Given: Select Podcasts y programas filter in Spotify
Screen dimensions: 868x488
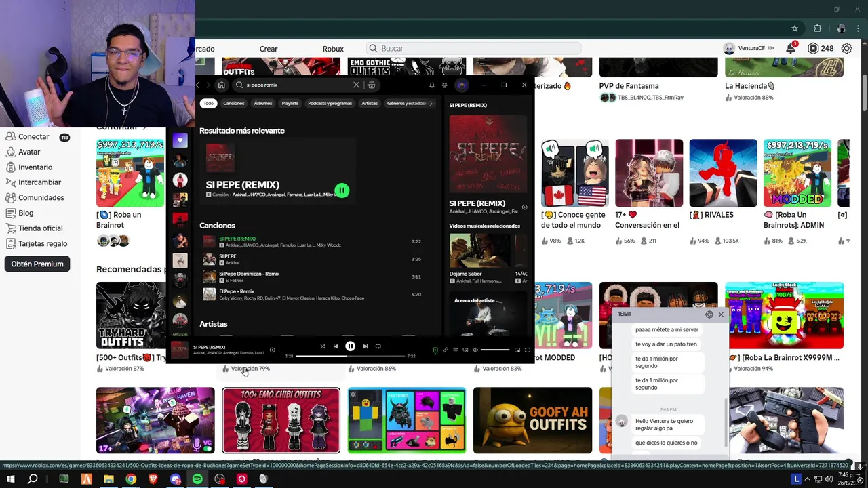Looking at the screenshot, I should pyautogui.click(x=330, y=104).
